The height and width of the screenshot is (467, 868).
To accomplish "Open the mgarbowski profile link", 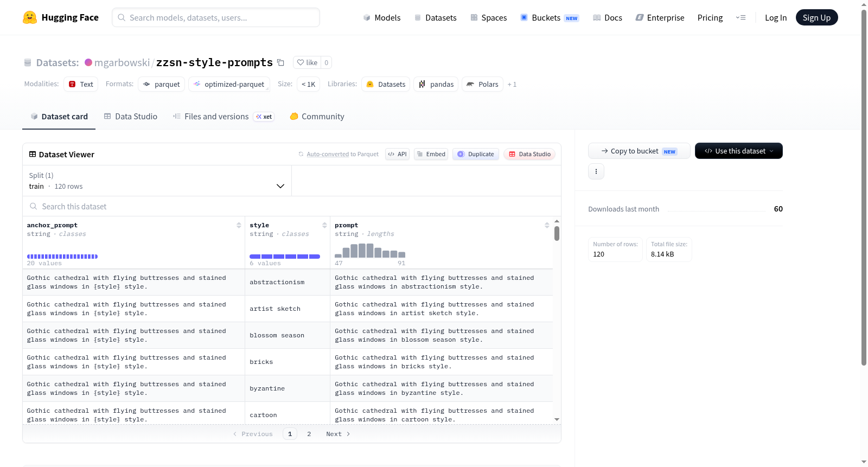I will (122, 62).
